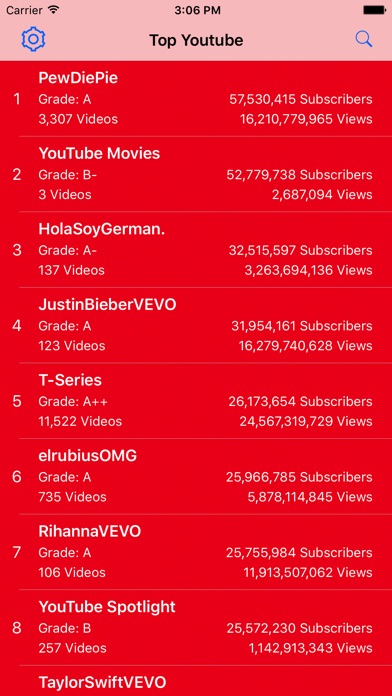The width and height of the screenshot is (392, 696).
Task: Choose the elrubiusOMG channel
Action: pos(196,476)
